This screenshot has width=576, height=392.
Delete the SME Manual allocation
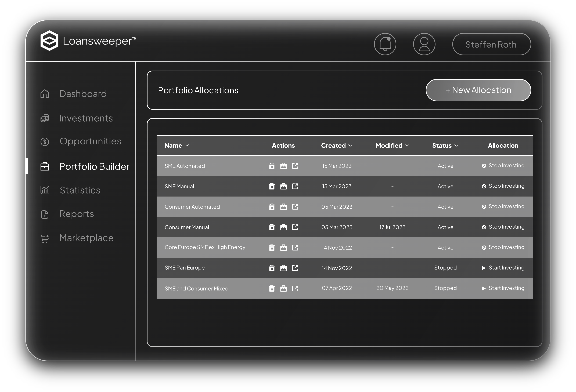[272, 186]
